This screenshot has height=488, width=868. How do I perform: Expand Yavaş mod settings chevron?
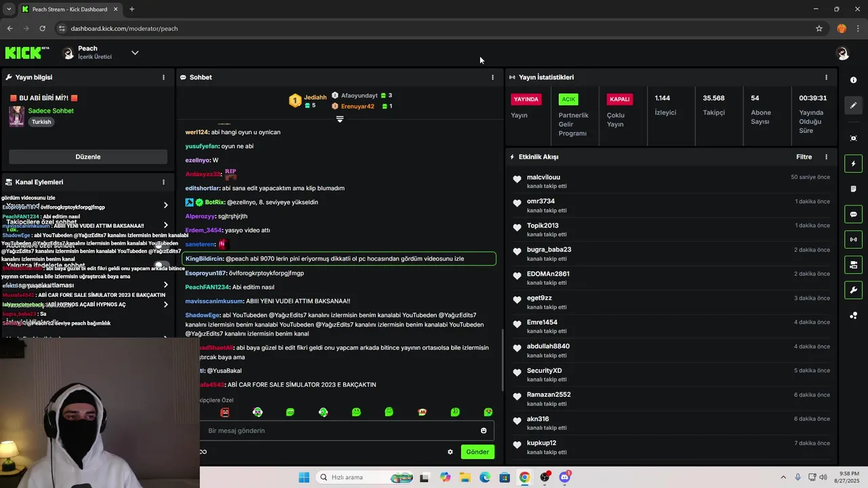point(165,205)
